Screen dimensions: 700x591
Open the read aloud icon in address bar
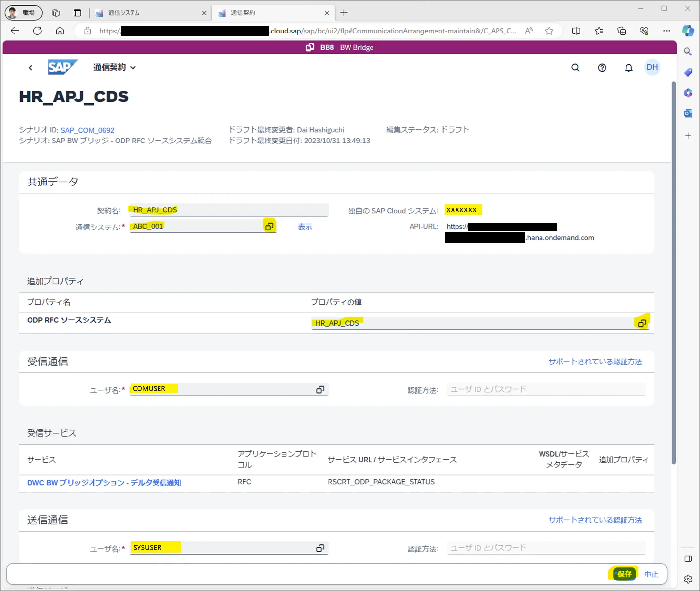529,31
